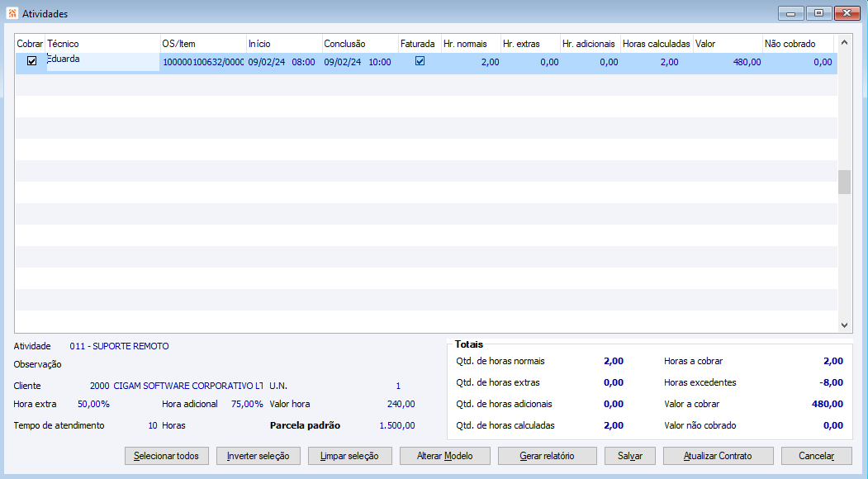The width and height of the screenshot is (868, 479).
Task: Minimize the Atividades window
Action: 791,13
